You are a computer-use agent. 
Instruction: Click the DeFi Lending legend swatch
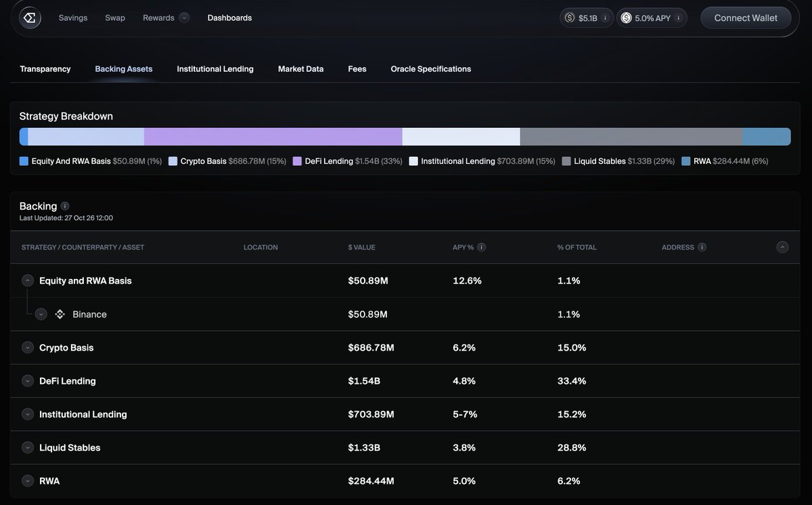point(297,161)
